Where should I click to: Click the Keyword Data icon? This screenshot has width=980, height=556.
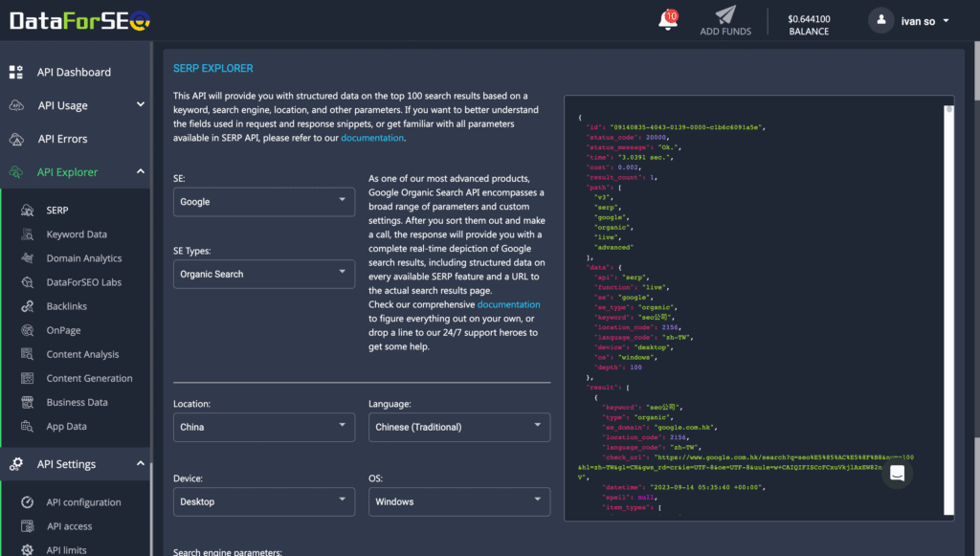(x=28, y=234)
